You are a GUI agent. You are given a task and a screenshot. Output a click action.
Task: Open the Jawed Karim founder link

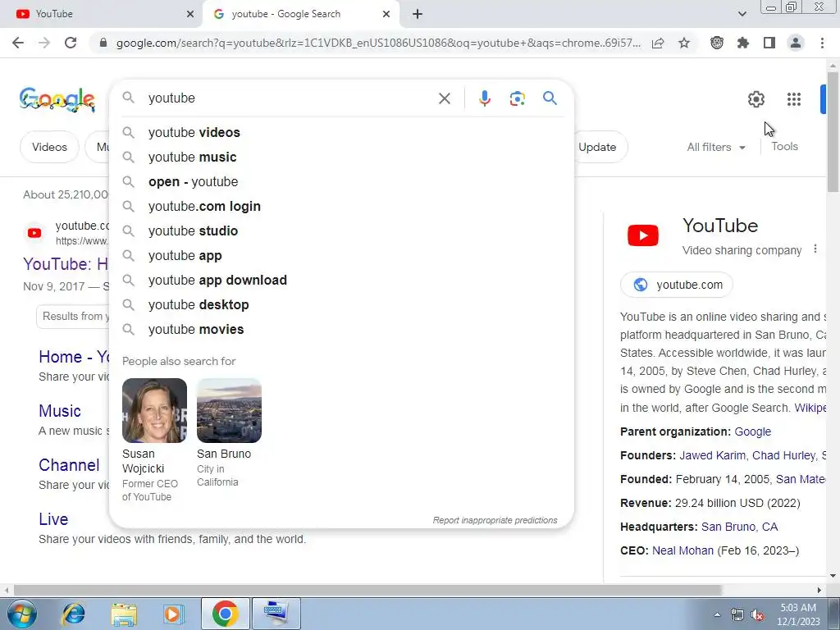click(712, 455)
